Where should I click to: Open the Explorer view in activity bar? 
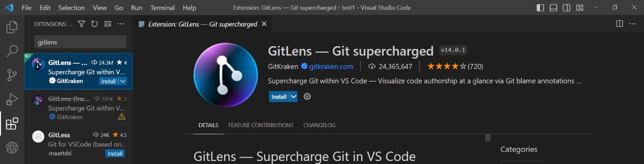(x=12, y=27)
